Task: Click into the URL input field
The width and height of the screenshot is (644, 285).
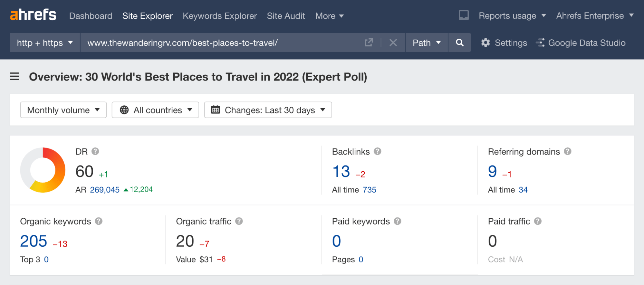Action: tap(219, 43)
